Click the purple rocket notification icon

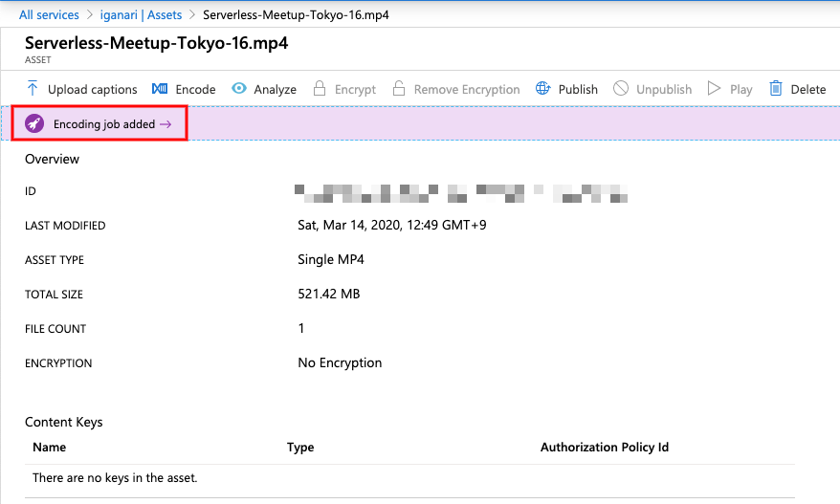click(x=34, y=123)
